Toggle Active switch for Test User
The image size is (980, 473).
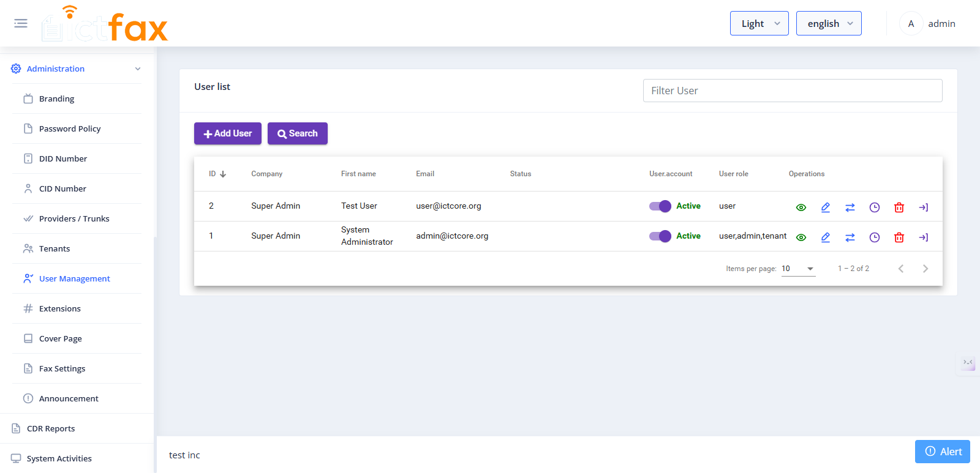(x=660, y=206)
